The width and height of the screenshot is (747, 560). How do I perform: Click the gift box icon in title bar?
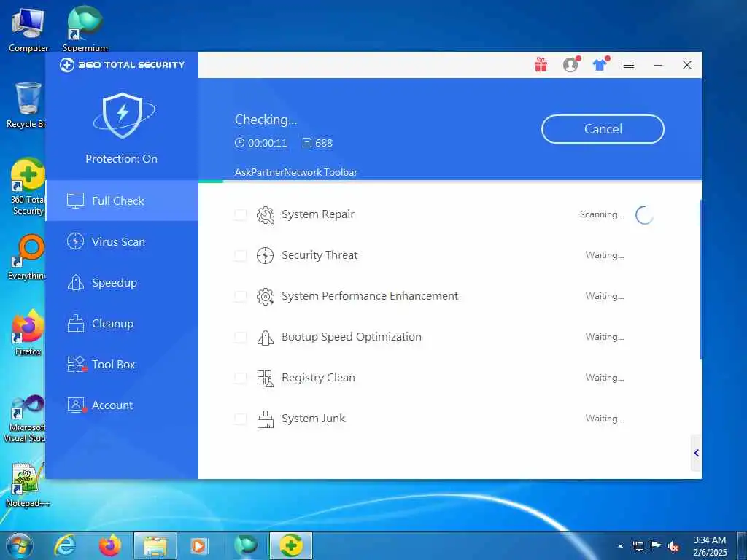(541, 65)
